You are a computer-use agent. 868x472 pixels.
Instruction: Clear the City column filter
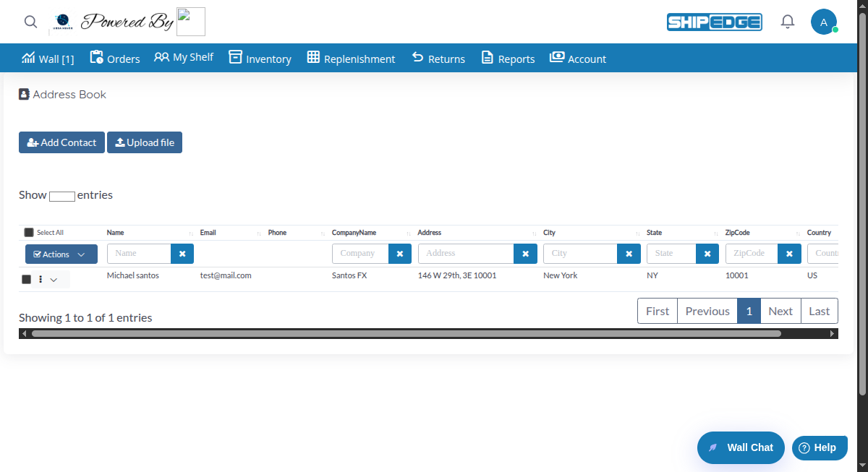(629, 253)
